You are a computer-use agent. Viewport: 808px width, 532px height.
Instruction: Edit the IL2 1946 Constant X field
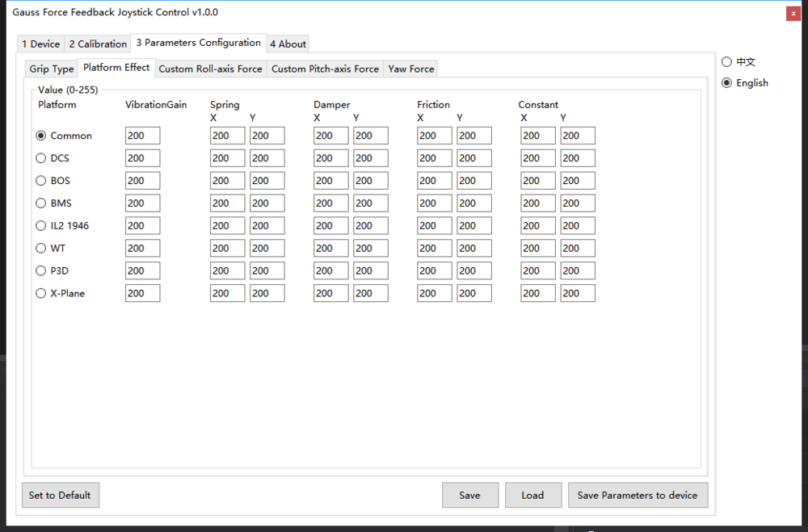pos(538,225)
